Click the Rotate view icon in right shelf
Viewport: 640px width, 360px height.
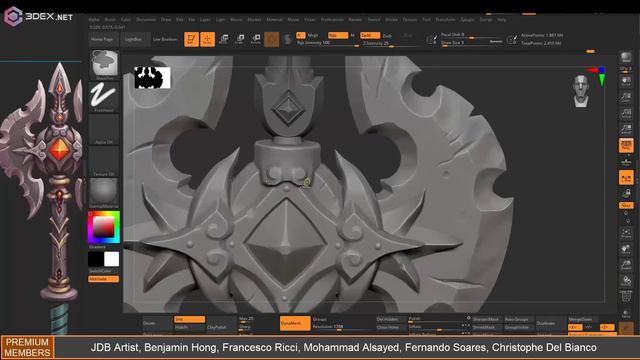626,281
